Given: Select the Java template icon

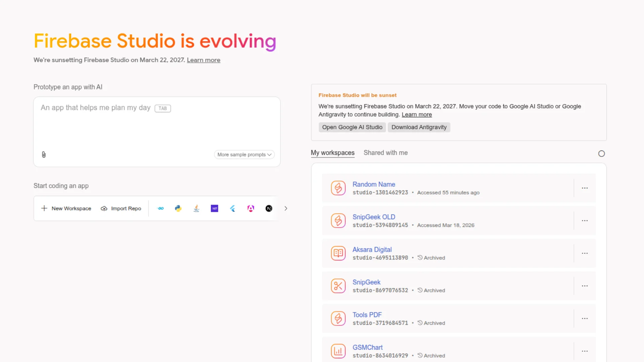Looking at the screenshot, I should pyautogui.click(x=196, y=208).
